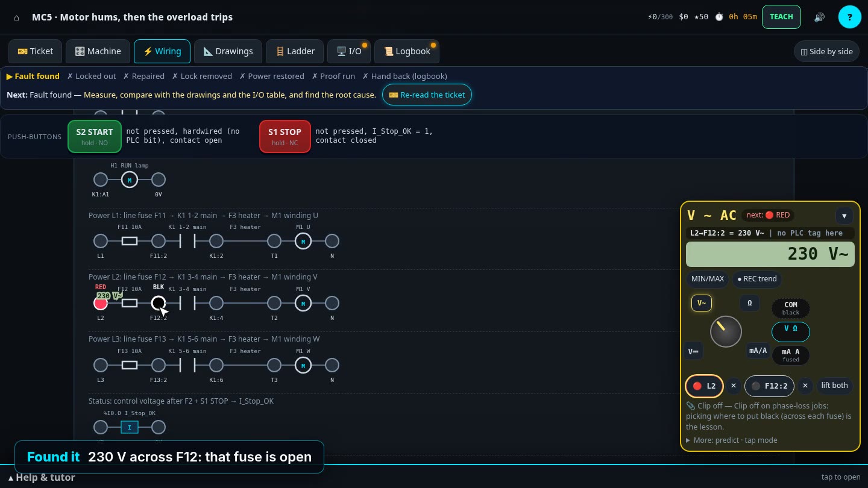868x488 pixels.
Task: Probe the K1:4 terminal node
Action: pos(216,303)
